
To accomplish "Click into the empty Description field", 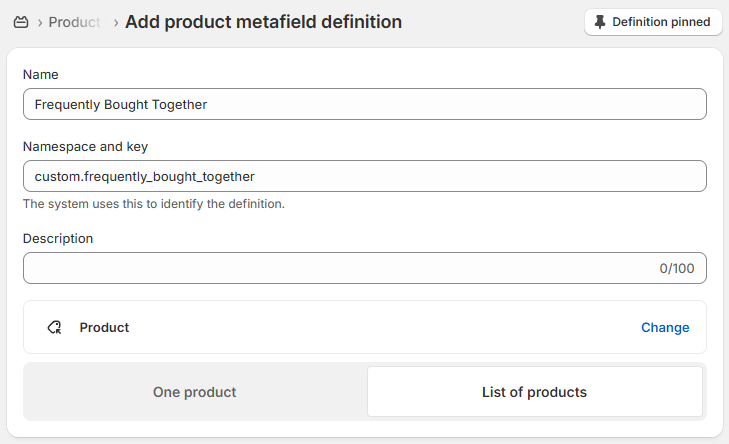I will coord(330,268).
